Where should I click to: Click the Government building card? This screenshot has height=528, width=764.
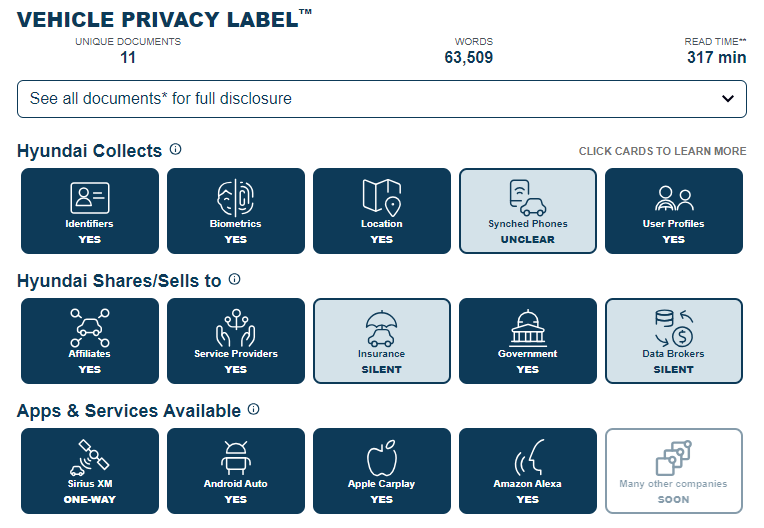pyautogui.click(x=528, y=341)
